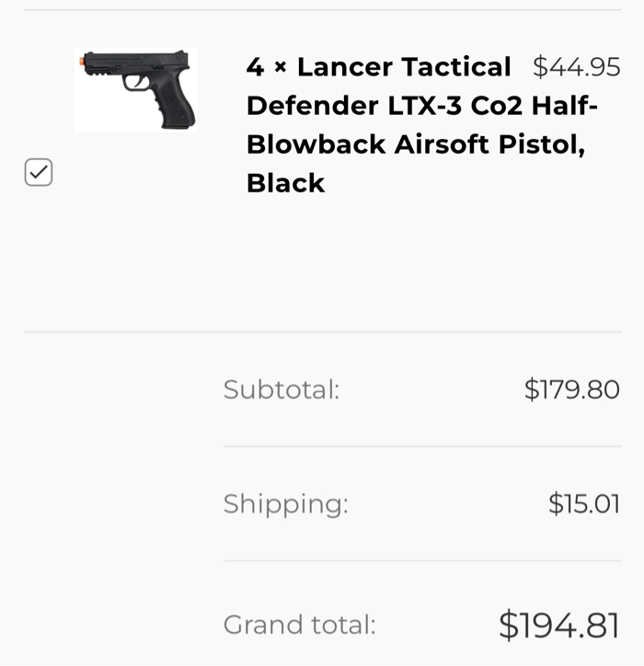Select the Shipping label
The width and height of the screenshot is (644, 666).
coord(285,504)
